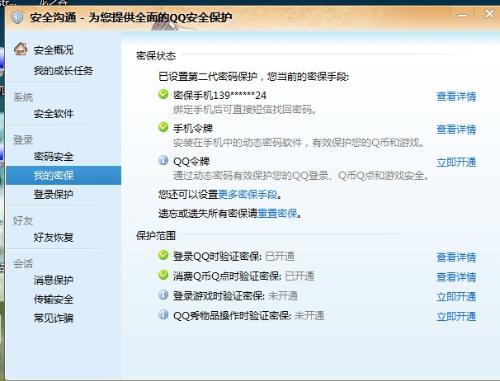Click the 登录游戏时验证密保 label

coord(219,296)
